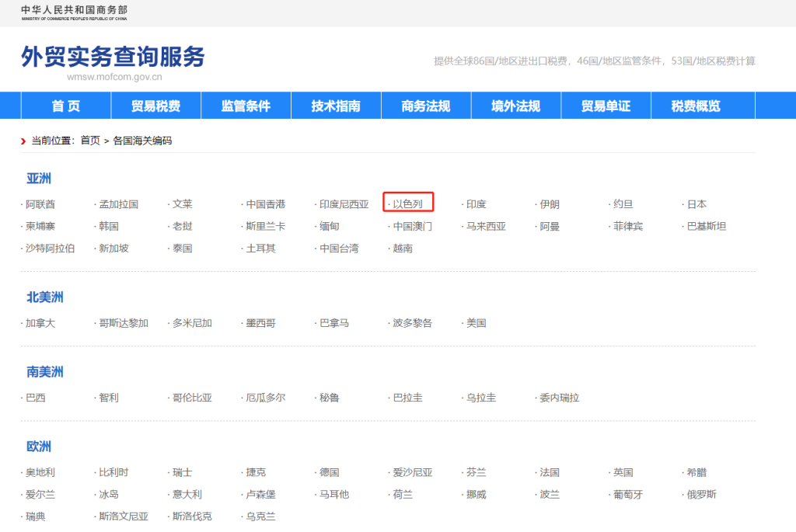Viewport: 796px width, 532px height.
Task: Select 委内瑞拉 country link
Action: [x=560, y=398]
